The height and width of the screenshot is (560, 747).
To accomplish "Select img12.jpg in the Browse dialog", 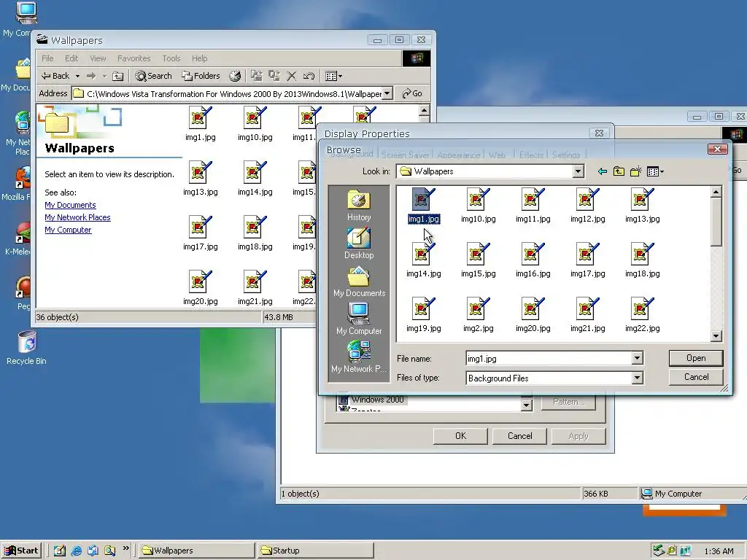I will click(588, 206).
